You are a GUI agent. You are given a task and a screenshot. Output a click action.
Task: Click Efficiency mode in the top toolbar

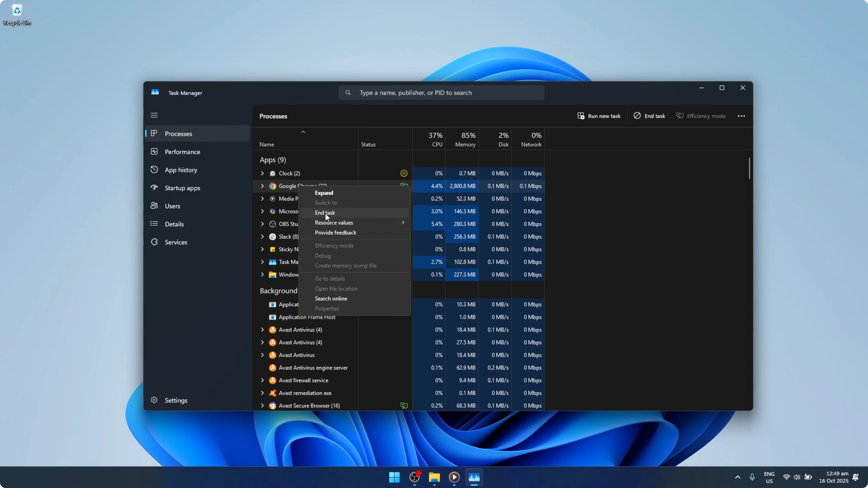(701, 116)
